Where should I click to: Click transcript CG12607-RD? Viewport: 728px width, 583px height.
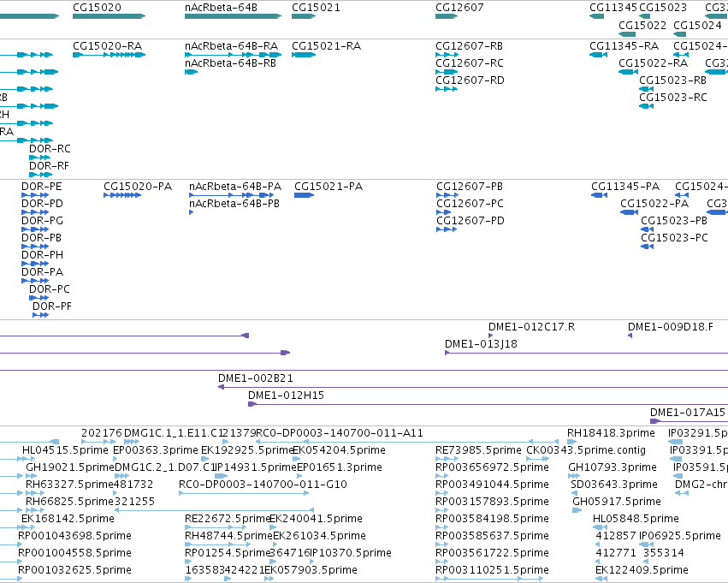click(x=470, y=80)
